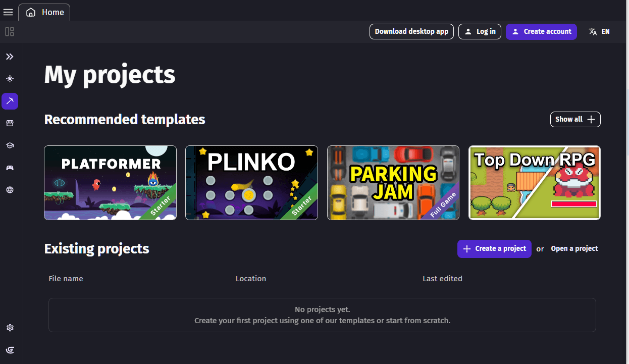Image resolution: width=629 pixels, height=364 pixels.
Task: Click the GDevelop logo icon
Action: pos(10,350)
